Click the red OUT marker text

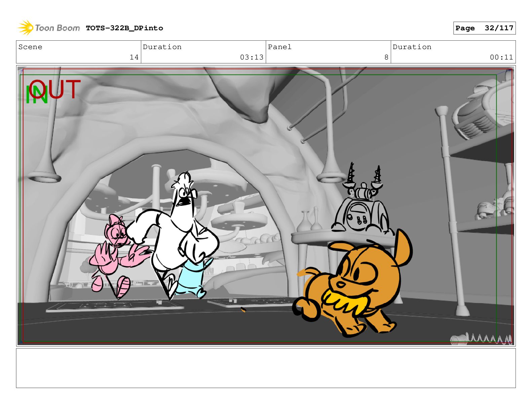[55, 89]
